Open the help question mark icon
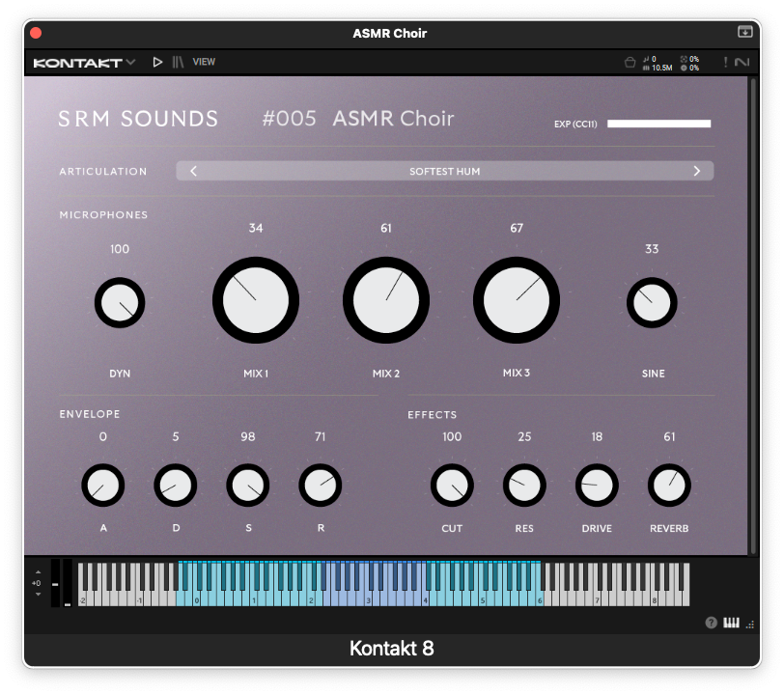This screenshot has height=695, width=784. pyautogui.click(x=712, y=623)
